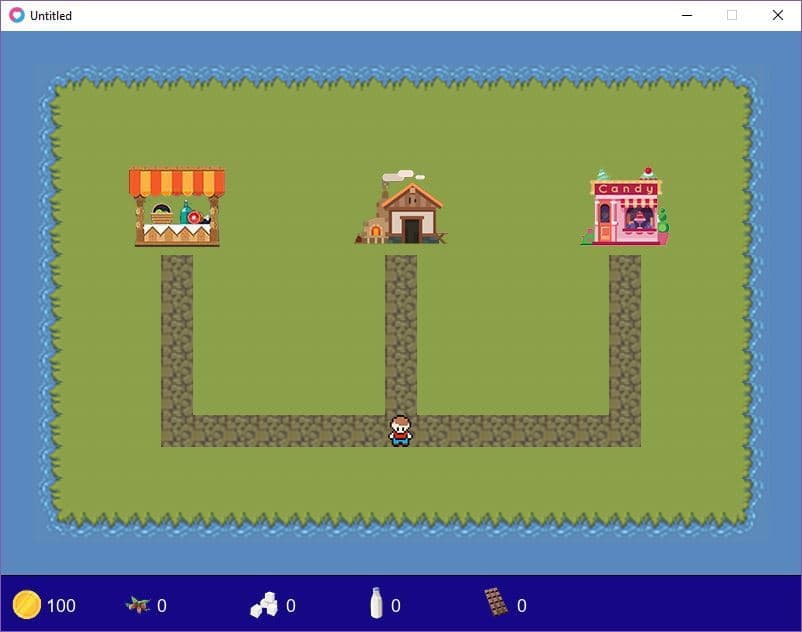This screenshot has width=802, height=632.
Task: Click the Untitled window title
Action: 51,16
